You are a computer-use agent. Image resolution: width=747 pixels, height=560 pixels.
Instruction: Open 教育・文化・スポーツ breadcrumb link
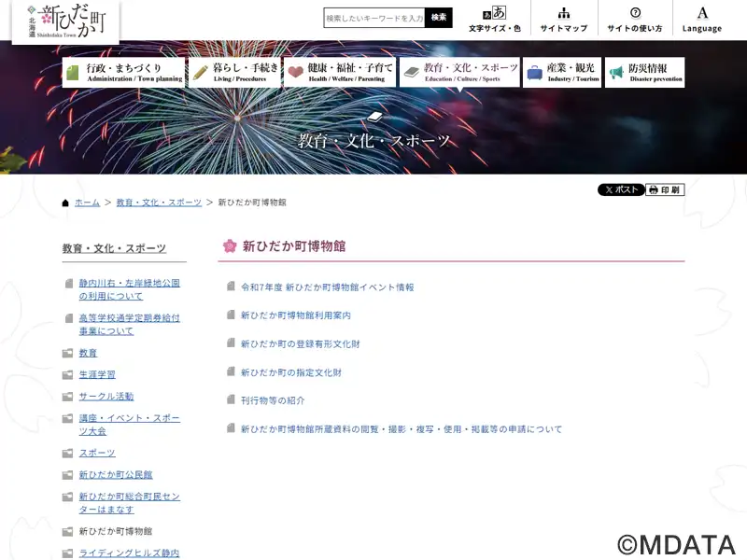click(x=159, y=203)
